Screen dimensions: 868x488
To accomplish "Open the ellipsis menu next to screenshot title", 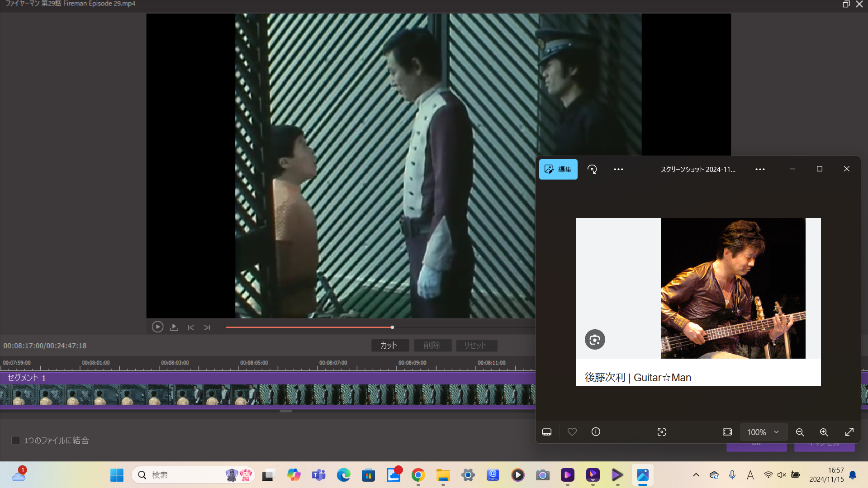I will (x=760, y=169).
